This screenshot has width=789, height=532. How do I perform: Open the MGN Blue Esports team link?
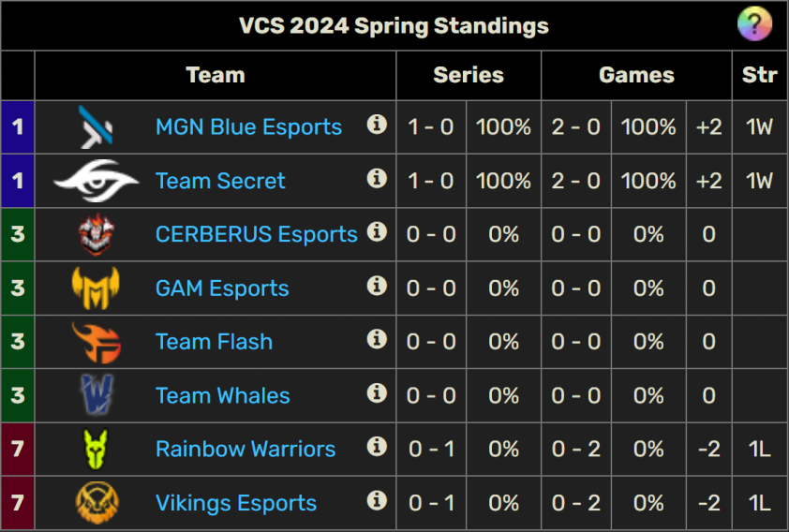(x=248, y=126)
